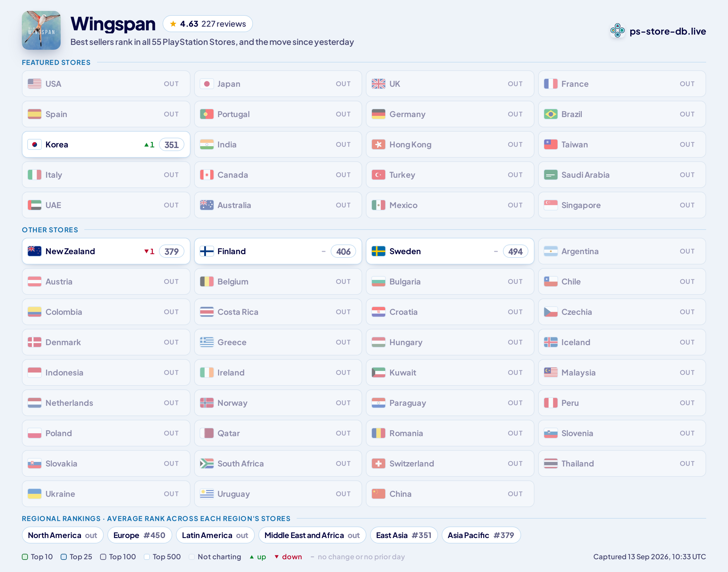Click the Korea flag icon
The image size is (728, 572).
pos(35,144)
